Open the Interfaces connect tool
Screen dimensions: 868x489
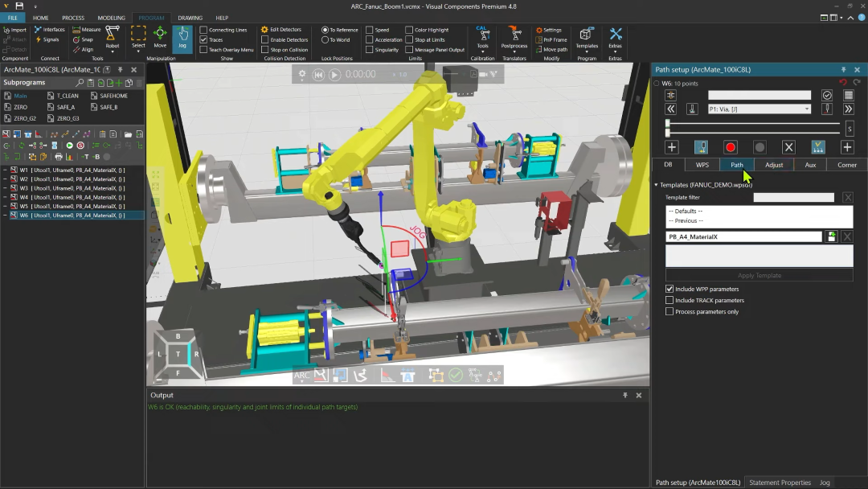click(49, 30)
